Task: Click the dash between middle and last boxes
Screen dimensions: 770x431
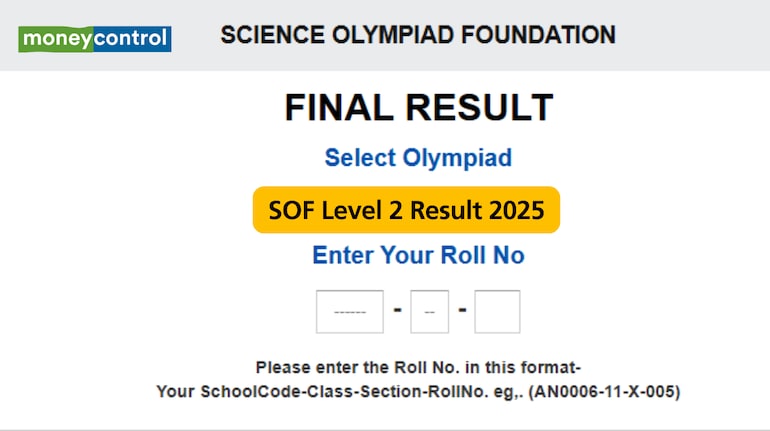Action: pos(462,310)
